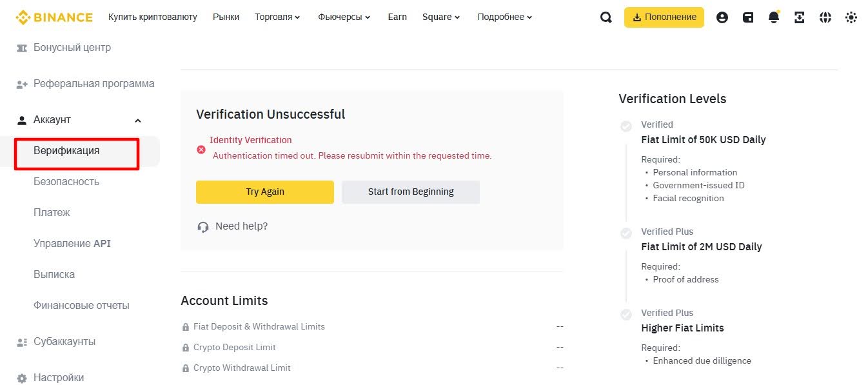Toggle the light/dark theme icon
This screenshot has height=385, width=868.
coord(851,17)
